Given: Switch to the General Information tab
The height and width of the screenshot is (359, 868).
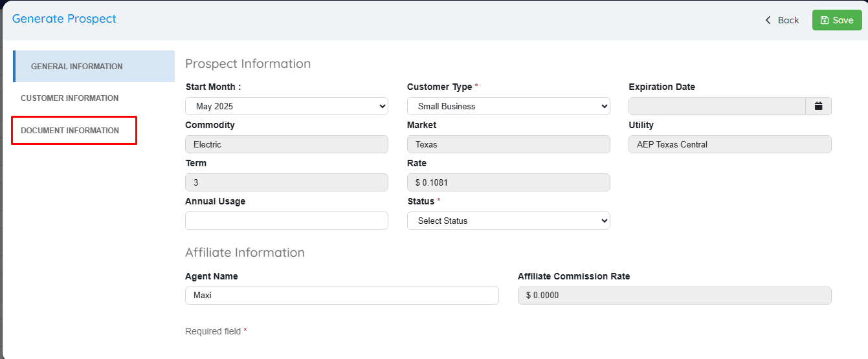Looking at the screenshot, I should click(x=76, y=67).
